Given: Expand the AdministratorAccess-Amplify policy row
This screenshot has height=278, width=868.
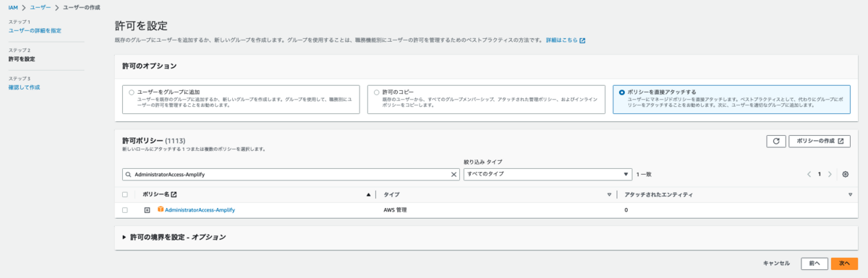Looking at the screenshot, I should tap(147, 210).
